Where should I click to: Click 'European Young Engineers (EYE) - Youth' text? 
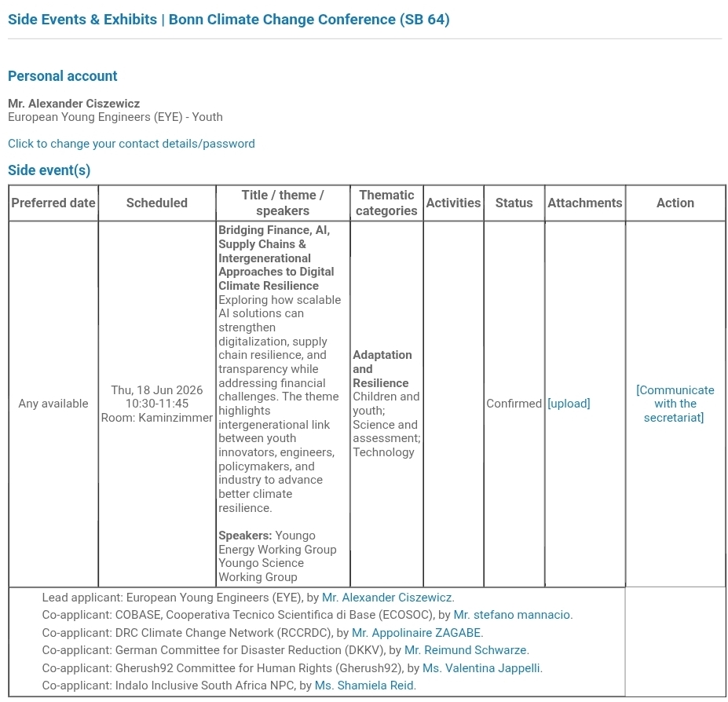(115, 116)
